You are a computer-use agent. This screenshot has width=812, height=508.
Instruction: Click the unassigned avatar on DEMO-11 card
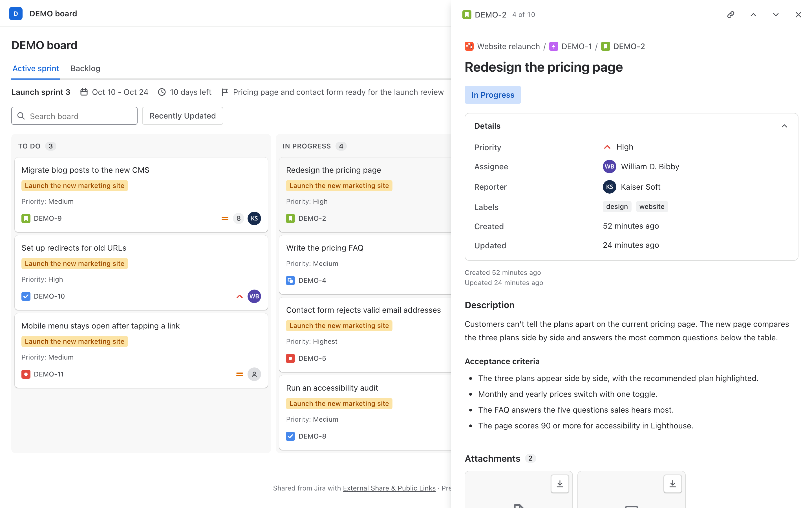point(254,374)
